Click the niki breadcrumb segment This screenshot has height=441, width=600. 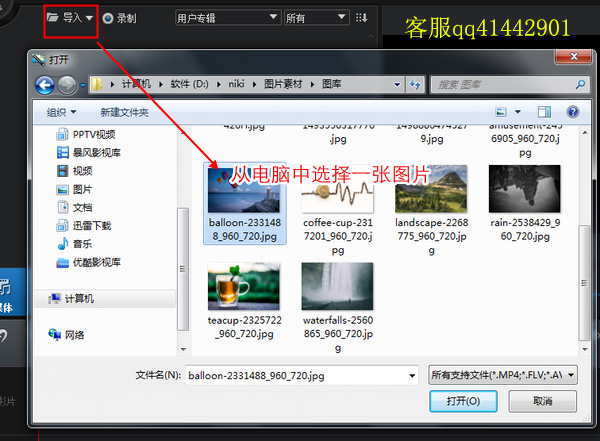(236, 84)
